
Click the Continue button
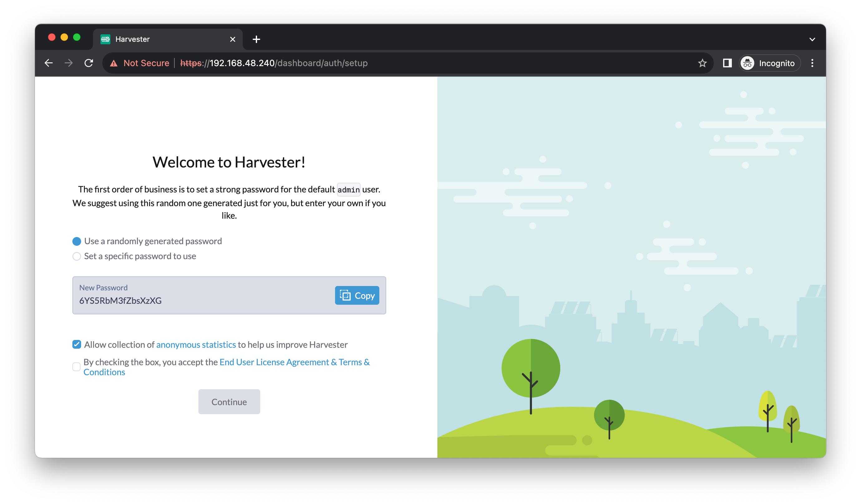229,401
